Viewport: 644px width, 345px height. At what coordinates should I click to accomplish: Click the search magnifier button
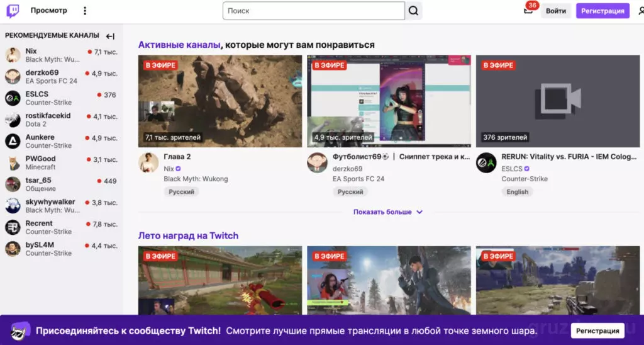click(414, 11)
